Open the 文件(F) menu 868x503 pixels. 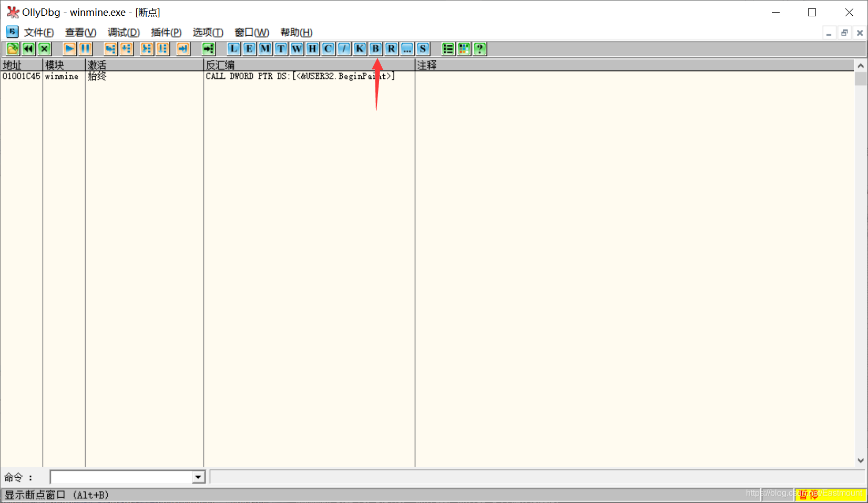[39, 33]
